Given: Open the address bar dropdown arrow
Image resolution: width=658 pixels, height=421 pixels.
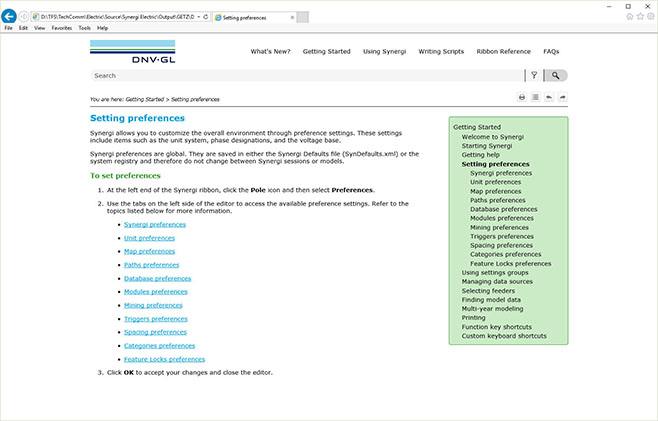Looking at the screenshot, I should 198,17.
